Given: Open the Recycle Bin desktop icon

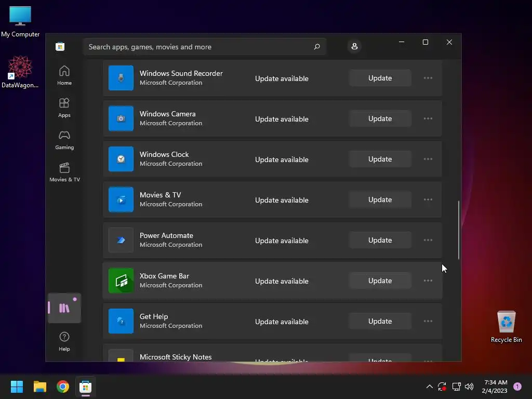Looking at the screenshot, I should coord(506,327).
